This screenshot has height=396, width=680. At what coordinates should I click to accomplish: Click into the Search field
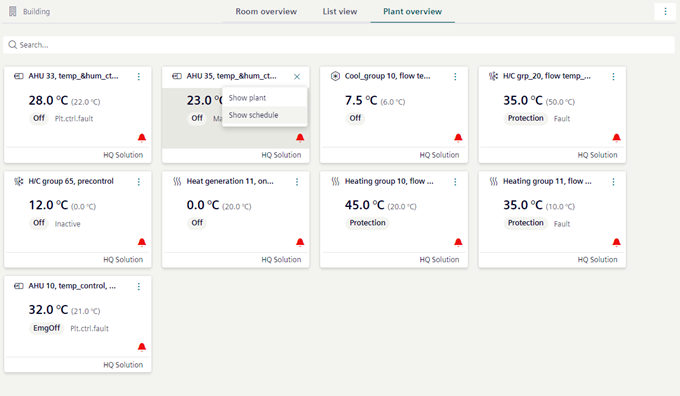tap(339, 45)
